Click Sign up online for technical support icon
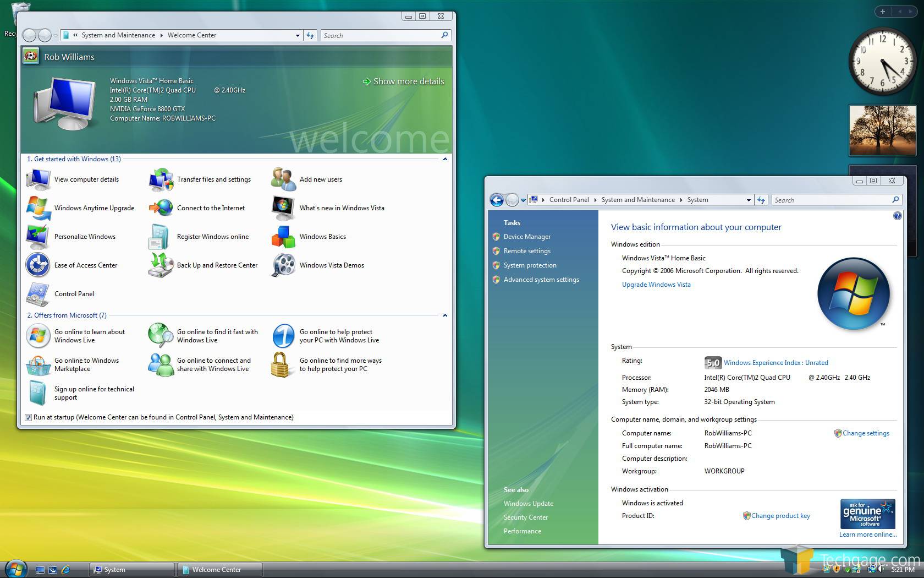 pos(38,393)
